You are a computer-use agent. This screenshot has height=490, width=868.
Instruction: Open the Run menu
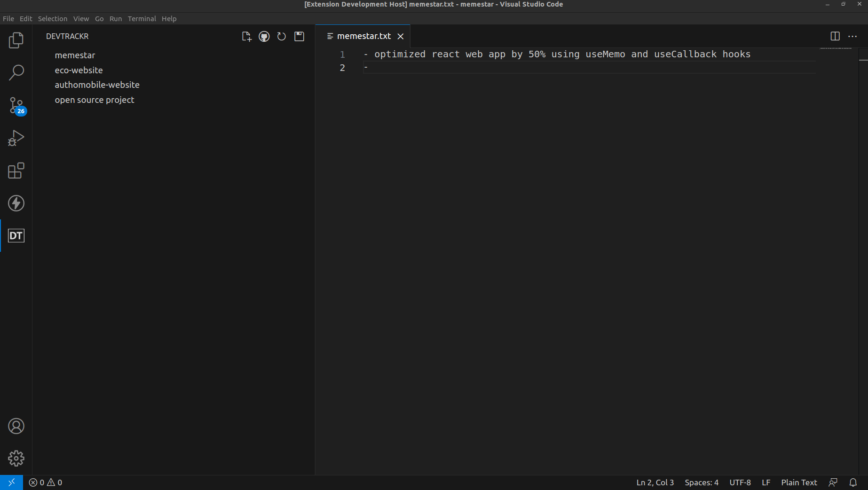[116, 19]
